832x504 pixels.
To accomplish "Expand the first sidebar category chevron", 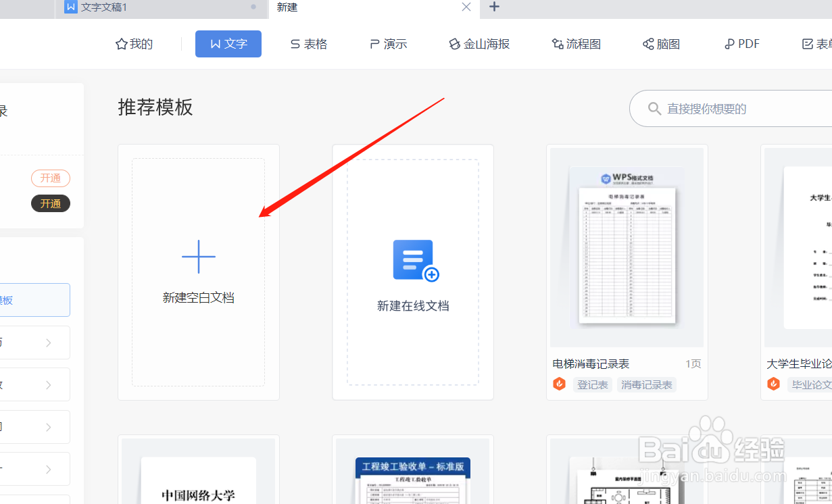I will pyautogui.click(x=49, y=343).
